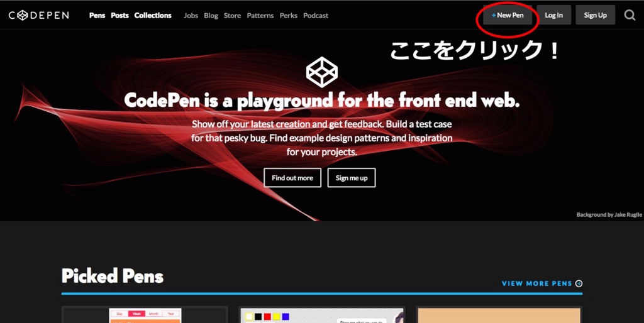
Task: Pick the blue color swatch in drawing pen
Action: 286,317
